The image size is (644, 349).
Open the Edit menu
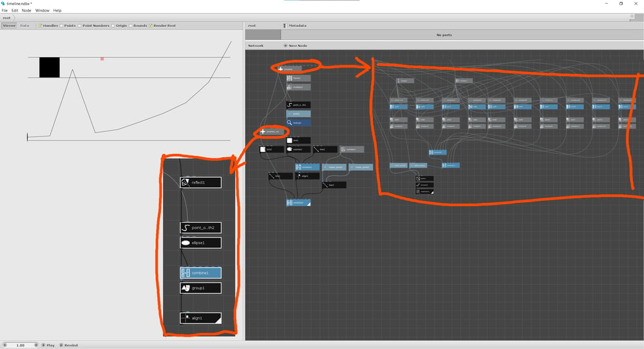pos(15,10)
